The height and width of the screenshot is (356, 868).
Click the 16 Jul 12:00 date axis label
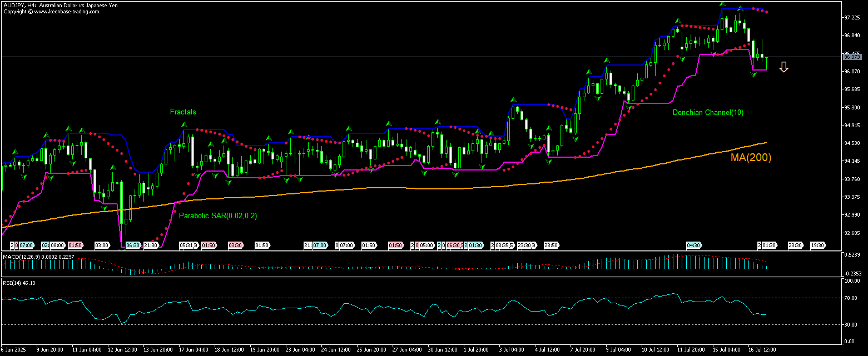coord(762,350)
